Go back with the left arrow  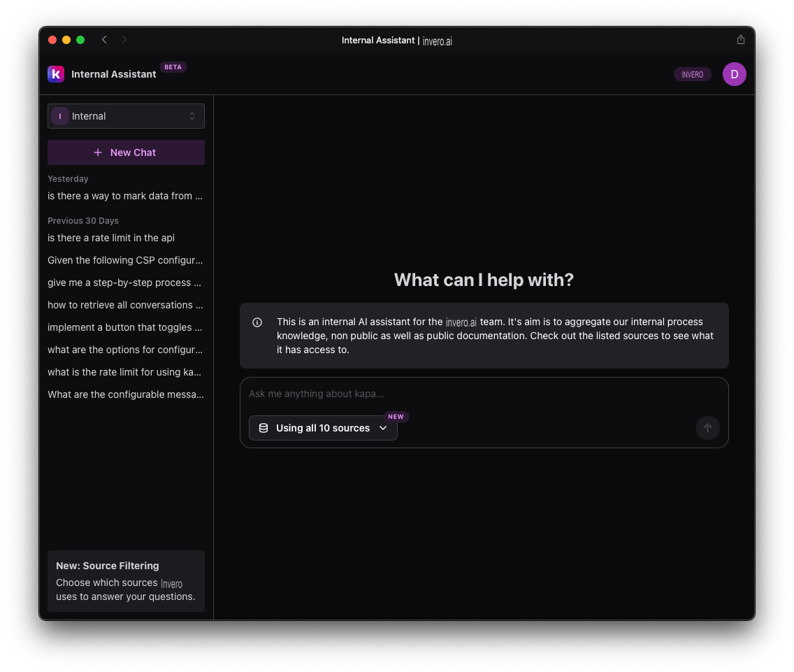point(104,40)
